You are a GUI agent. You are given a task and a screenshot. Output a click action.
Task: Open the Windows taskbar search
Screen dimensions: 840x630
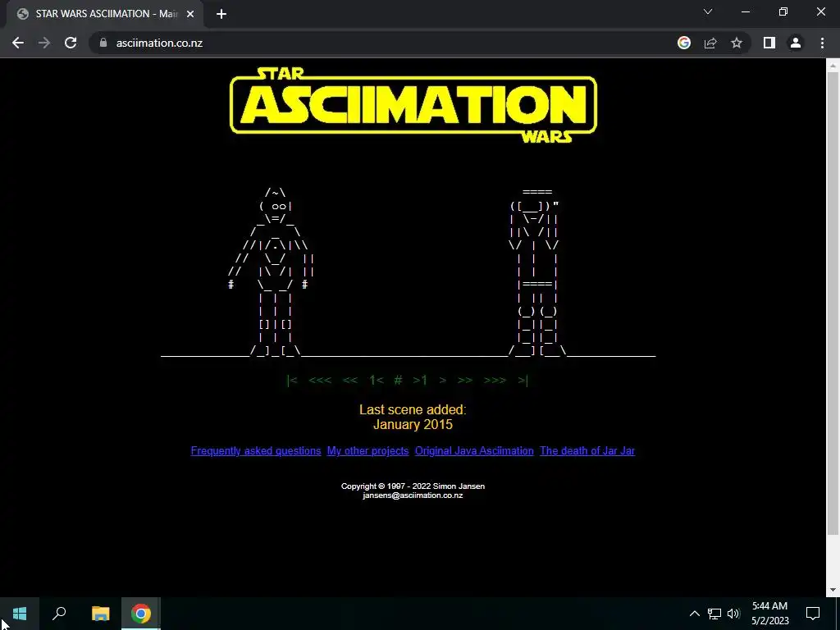click(59, 614)
